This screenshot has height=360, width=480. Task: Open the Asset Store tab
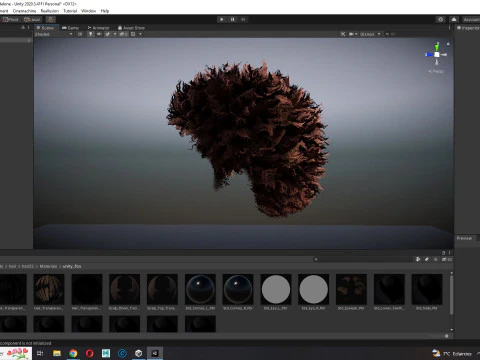pos(131,28)
